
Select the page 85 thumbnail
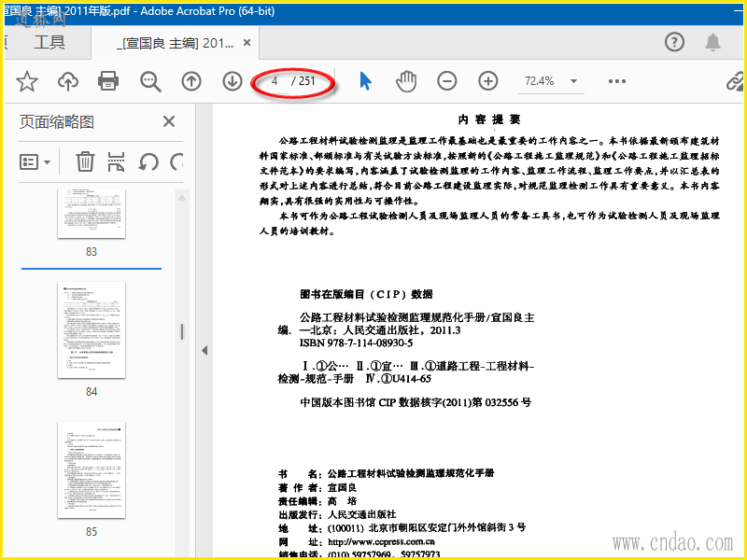point(92,470)
